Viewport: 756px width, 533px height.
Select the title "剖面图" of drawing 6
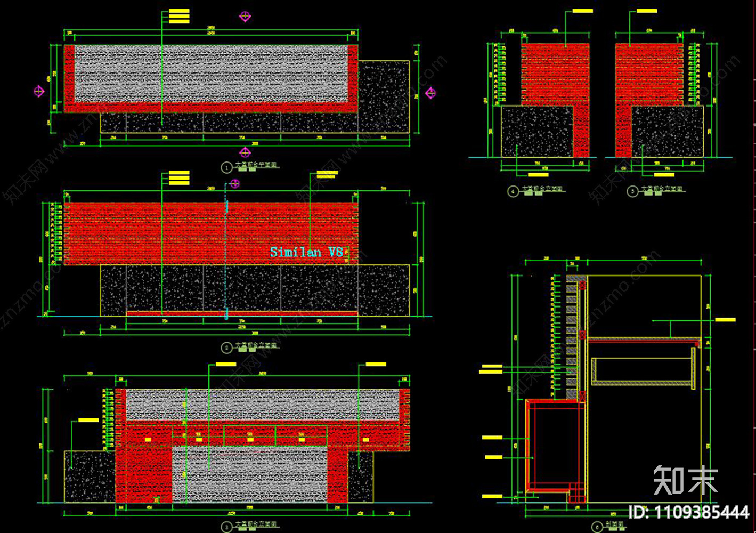coord(614,525)
